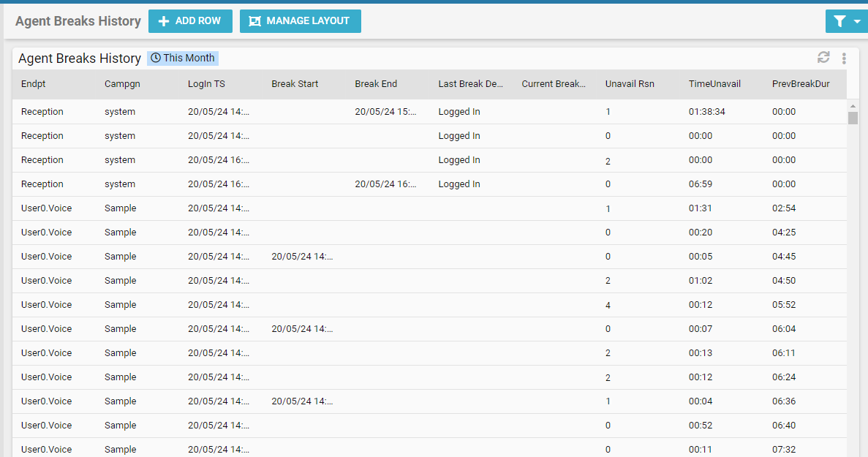Select system campaign in the 06:59 row
The width and height of the screenshot is (868, 457).
120,184
